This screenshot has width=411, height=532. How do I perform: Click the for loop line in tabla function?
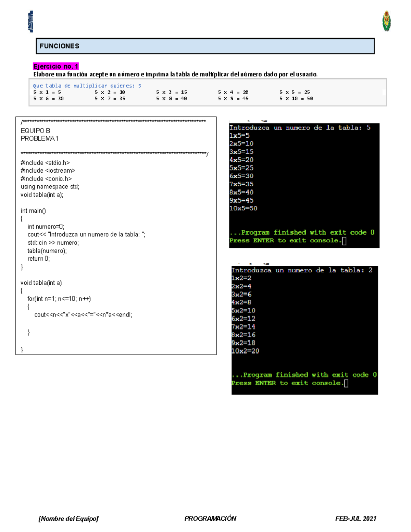point(59,299)
